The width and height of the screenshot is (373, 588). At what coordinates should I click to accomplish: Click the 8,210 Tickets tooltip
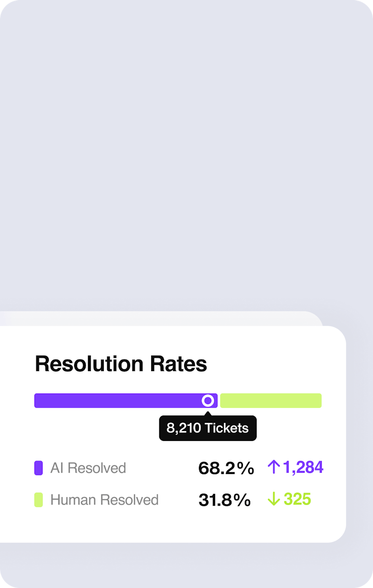pos(208,428)
